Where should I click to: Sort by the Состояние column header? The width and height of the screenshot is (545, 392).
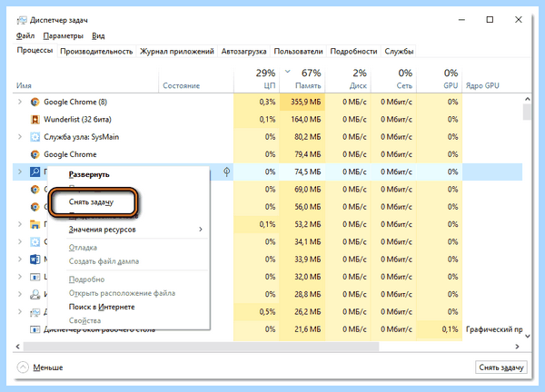(x=196, y=80)
